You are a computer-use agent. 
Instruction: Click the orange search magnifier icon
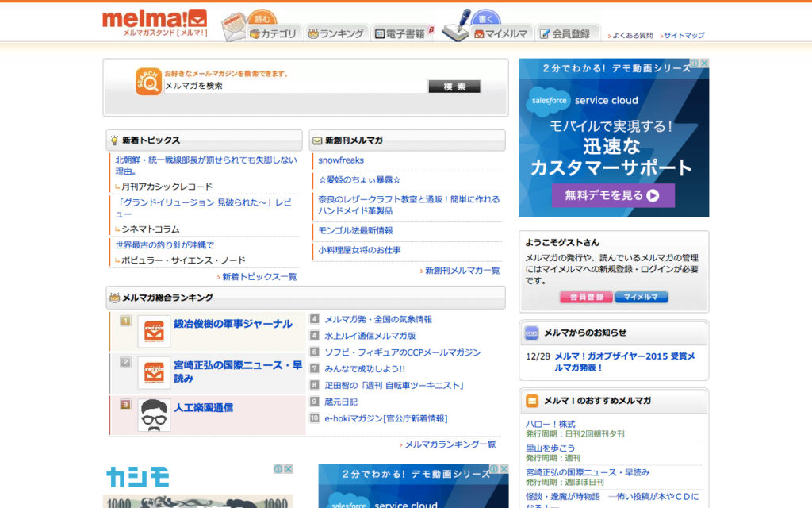[x=148, y=82]
